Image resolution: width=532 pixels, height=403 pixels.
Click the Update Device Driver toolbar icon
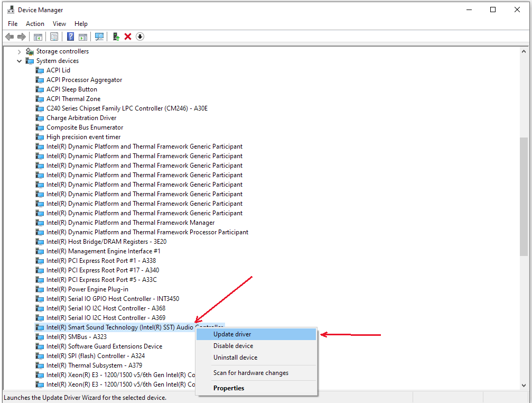pos(116,36)
